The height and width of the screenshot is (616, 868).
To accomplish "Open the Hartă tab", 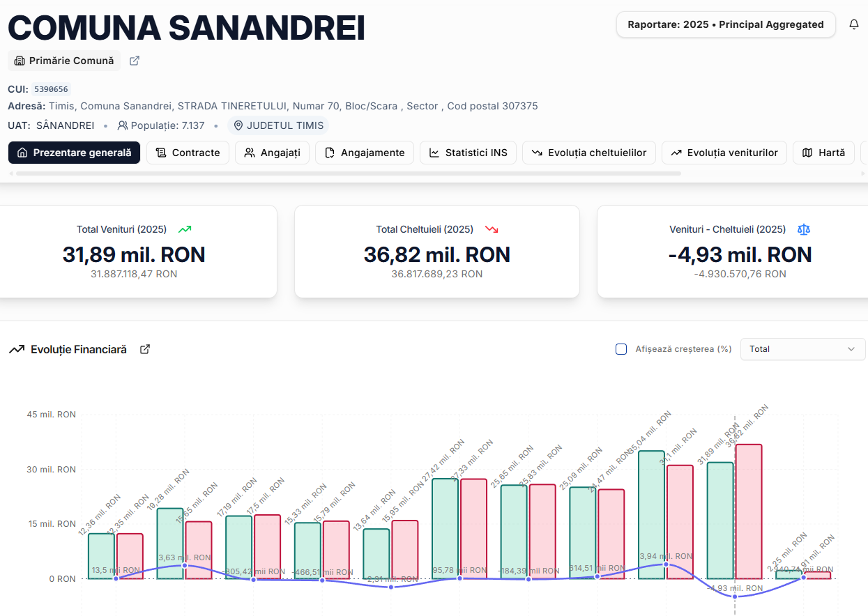I will click(823, 153).
